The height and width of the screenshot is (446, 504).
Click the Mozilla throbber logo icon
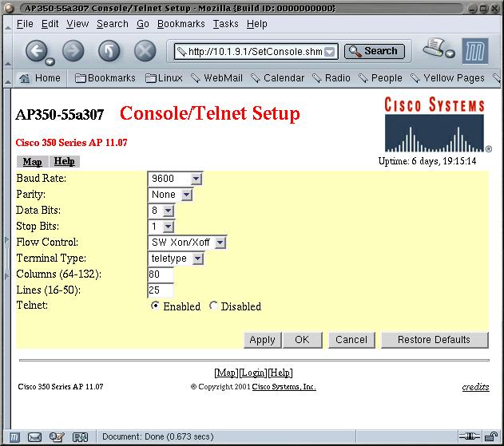tap(475, 51)
